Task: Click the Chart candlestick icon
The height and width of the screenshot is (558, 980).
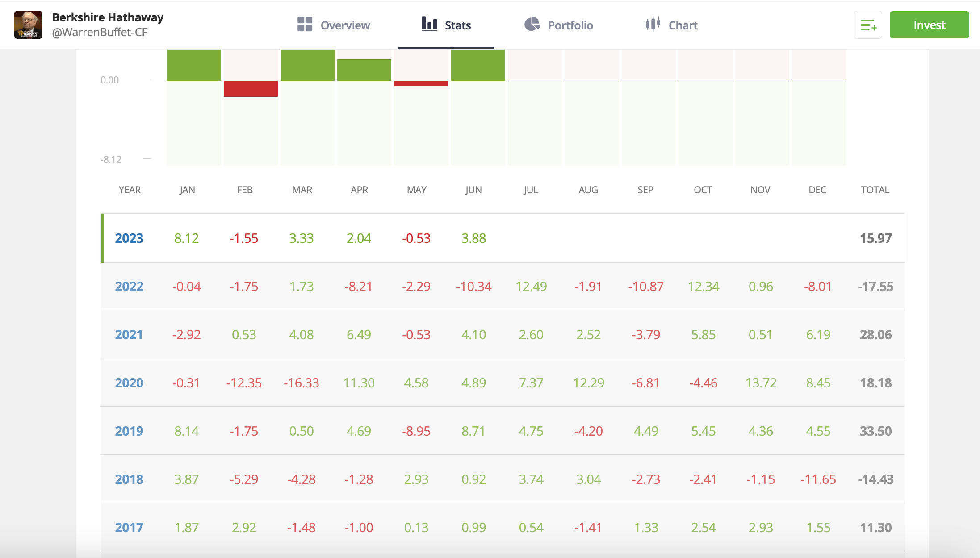Action: point(653,24)
